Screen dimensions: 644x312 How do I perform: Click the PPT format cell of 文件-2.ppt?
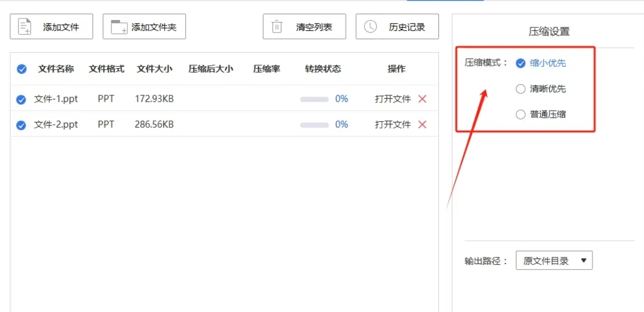(x=106, y=124)
